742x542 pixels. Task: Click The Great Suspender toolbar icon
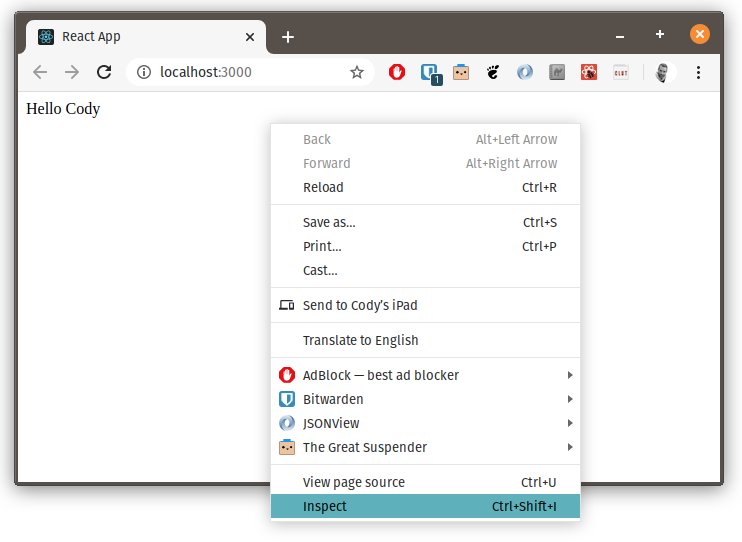(461, 72)
